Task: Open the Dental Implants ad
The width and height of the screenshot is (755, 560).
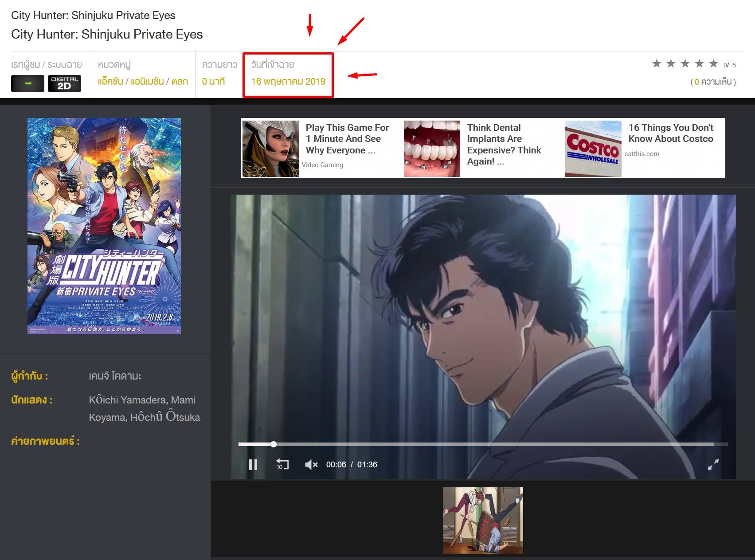Action: coord(504,145)
